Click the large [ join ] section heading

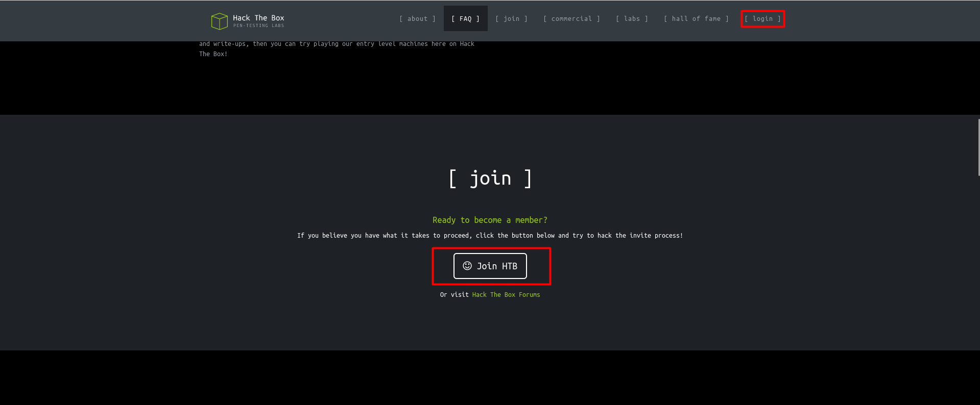pyautogui.click(x=490, y=178)
